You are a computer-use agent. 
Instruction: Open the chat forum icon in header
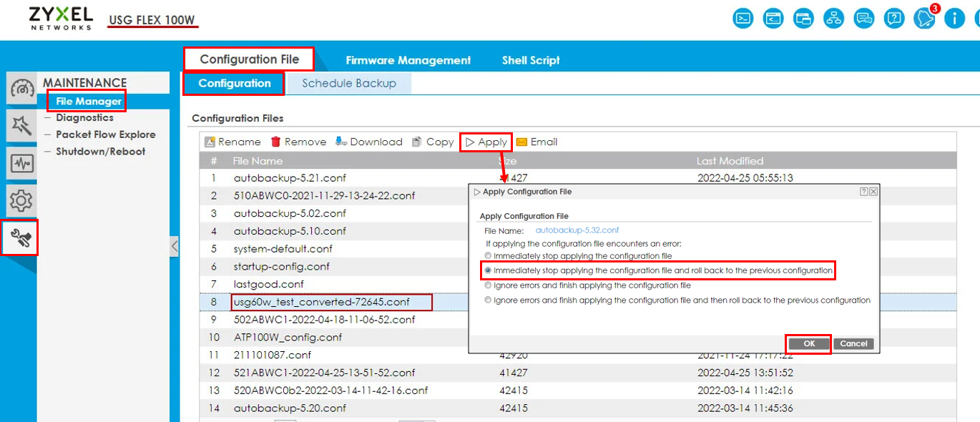click(864, 18)
